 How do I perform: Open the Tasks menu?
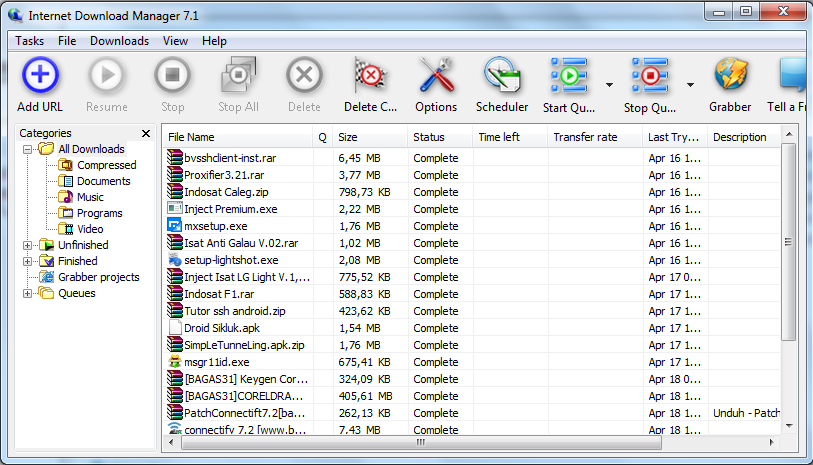tap(30, 41)
